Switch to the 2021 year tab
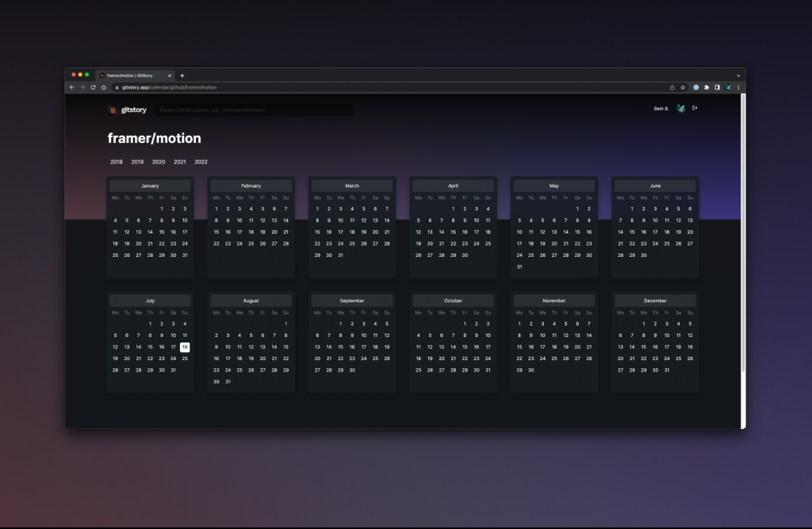This screenshot has height=529, width=812. pos(180,162)
